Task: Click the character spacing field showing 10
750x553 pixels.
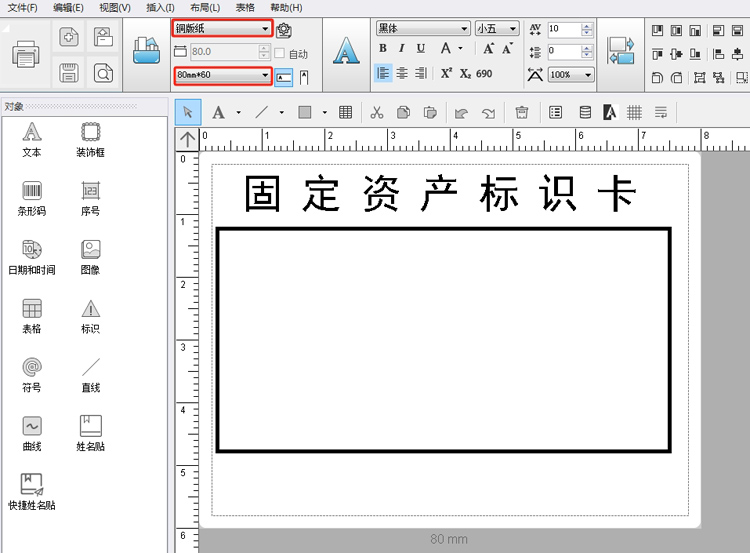Action: click(x=564, y=29)
